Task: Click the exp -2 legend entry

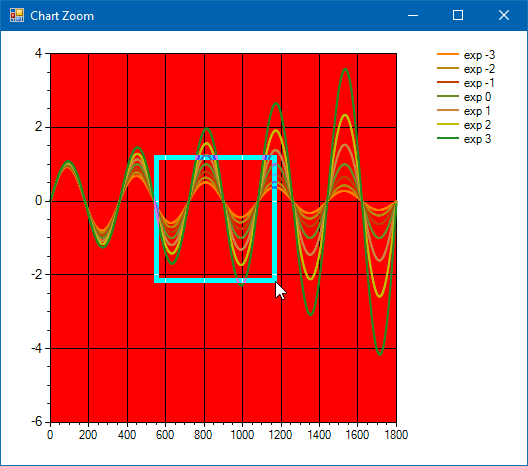Action: point(466,69)
